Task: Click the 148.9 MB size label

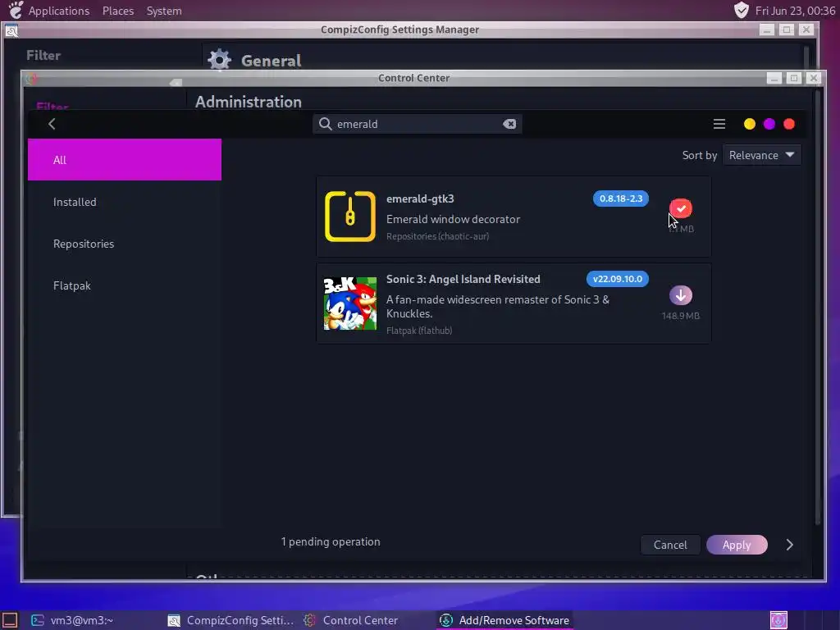Action: click(680, 316)
